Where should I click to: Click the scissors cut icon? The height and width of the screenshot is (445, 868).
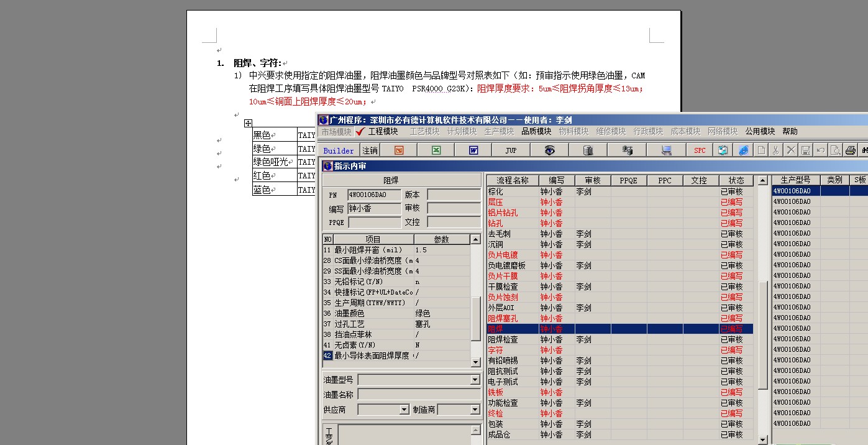point(775,150)
